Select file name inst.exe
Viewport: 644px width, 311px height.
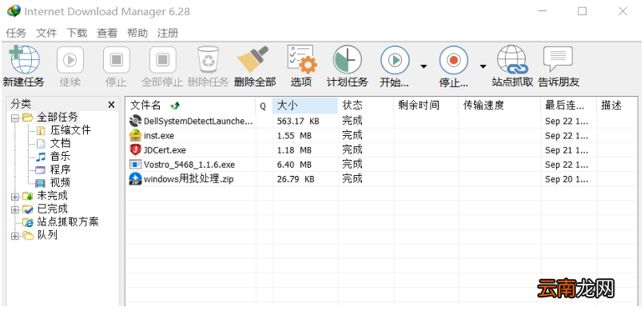click(x=159, y=136)
